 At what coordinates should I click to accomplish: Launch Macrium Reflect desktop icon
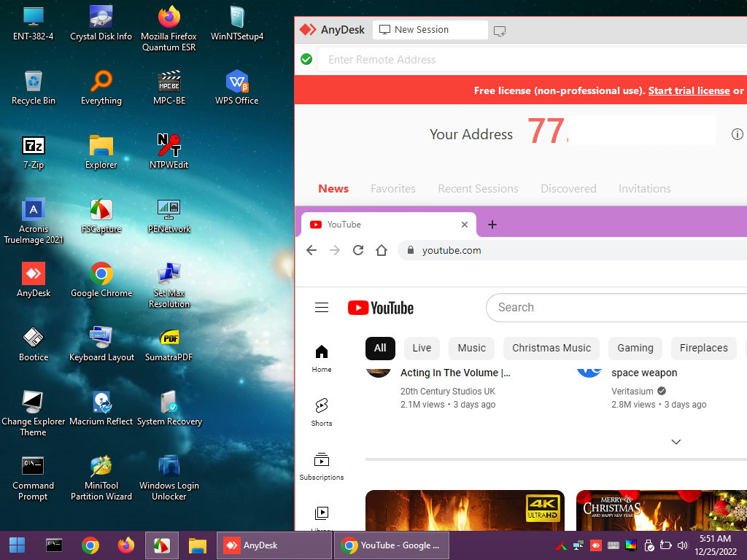[101, 408]
